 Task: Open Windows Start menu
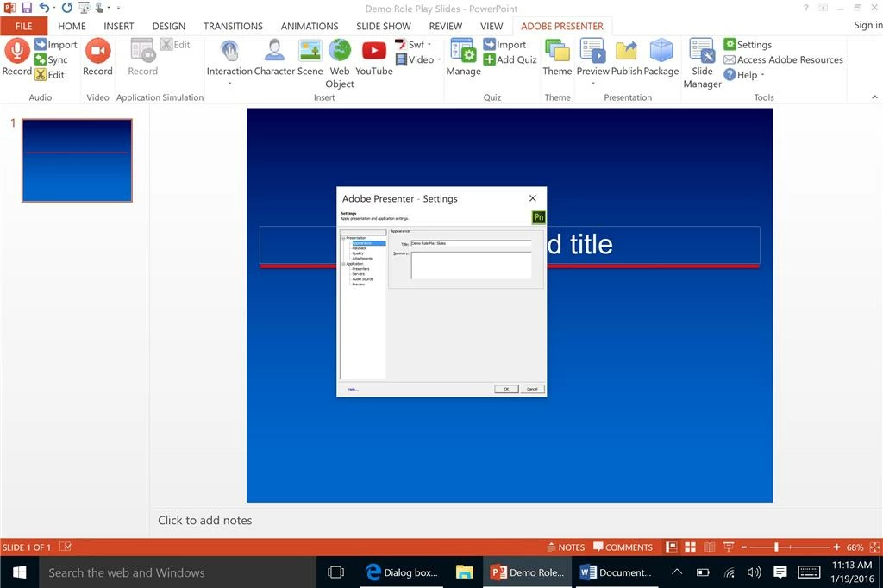coord(19,572)
